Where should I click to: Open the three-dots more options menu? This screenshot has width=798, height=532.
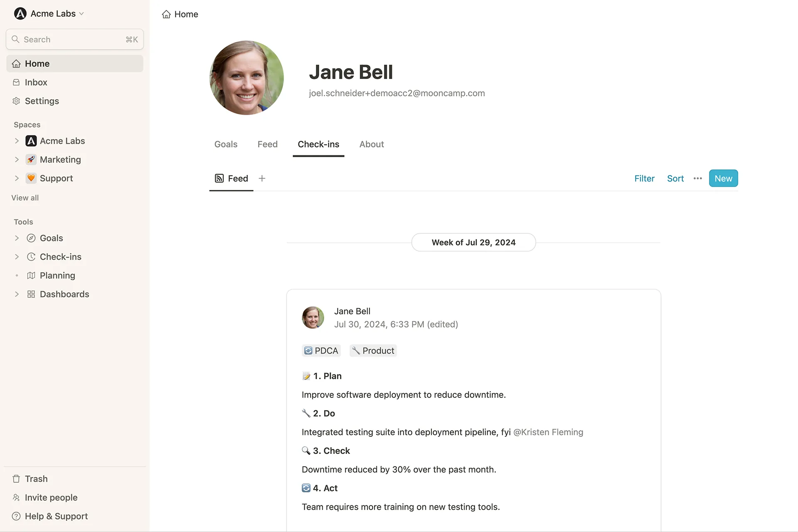(697, 178)
